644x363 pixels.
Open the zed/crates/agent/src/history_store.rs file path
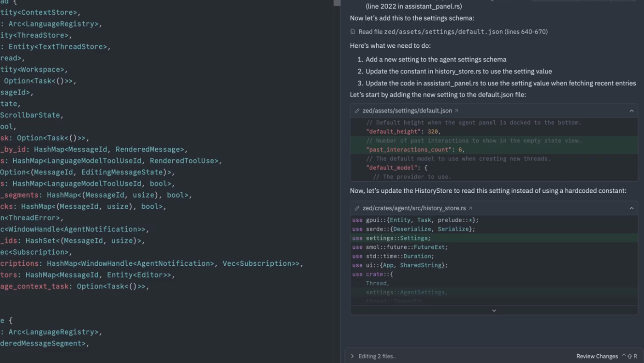[x=414, y=208]
